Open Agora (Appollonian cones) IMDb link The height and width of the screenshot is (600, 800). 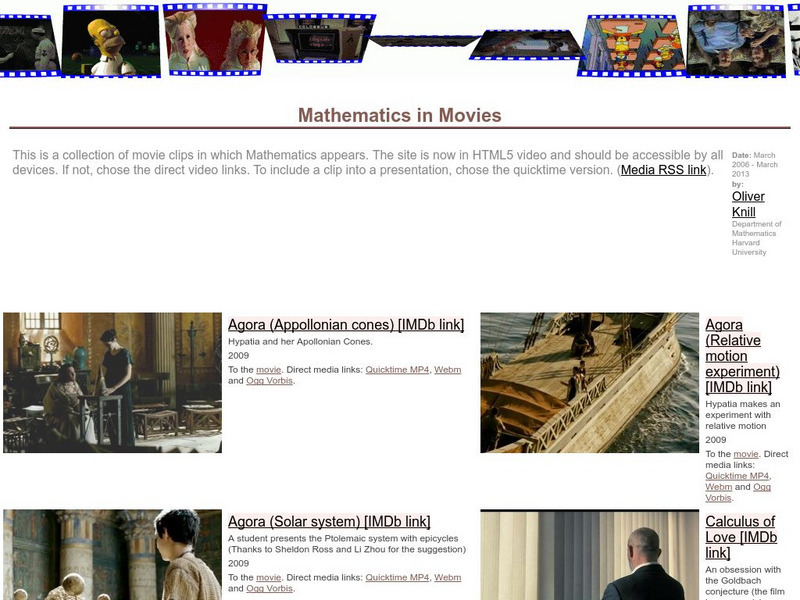347,324
